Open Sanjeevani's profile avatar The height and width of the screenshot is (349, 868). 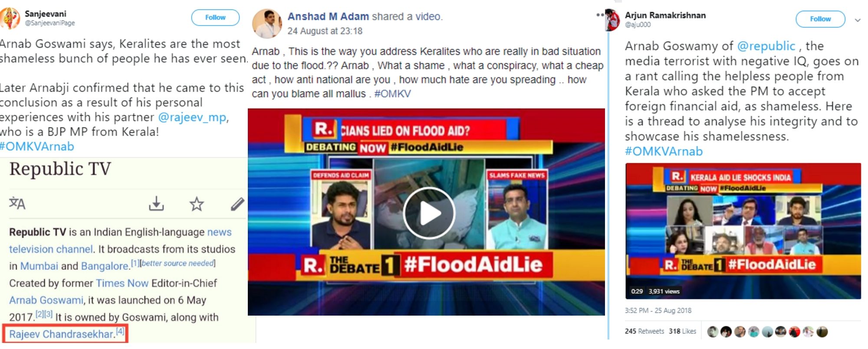pyautogui.click(x=10, y=18)
